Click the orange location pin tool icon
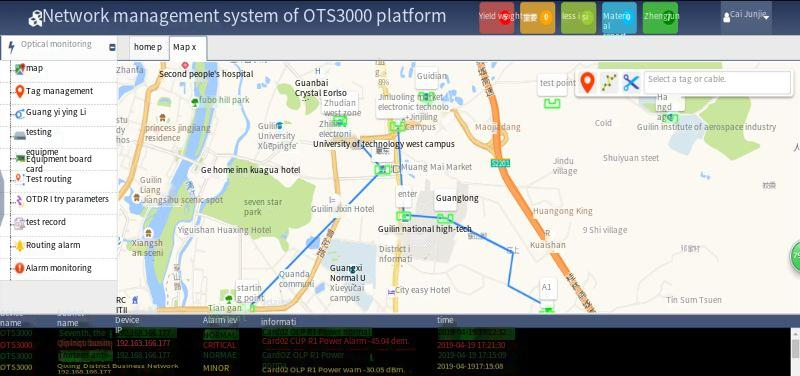Viewport: 800px width, 376px height. coord(588,82)
